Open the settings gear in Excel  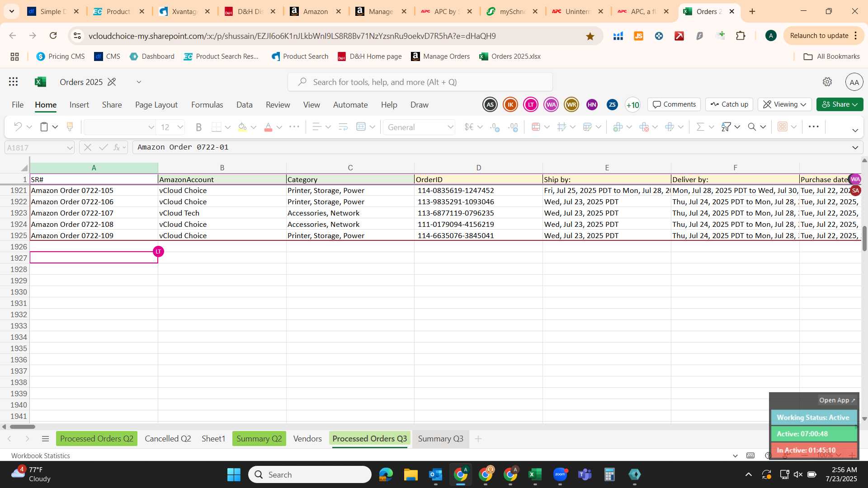(827, 82)
